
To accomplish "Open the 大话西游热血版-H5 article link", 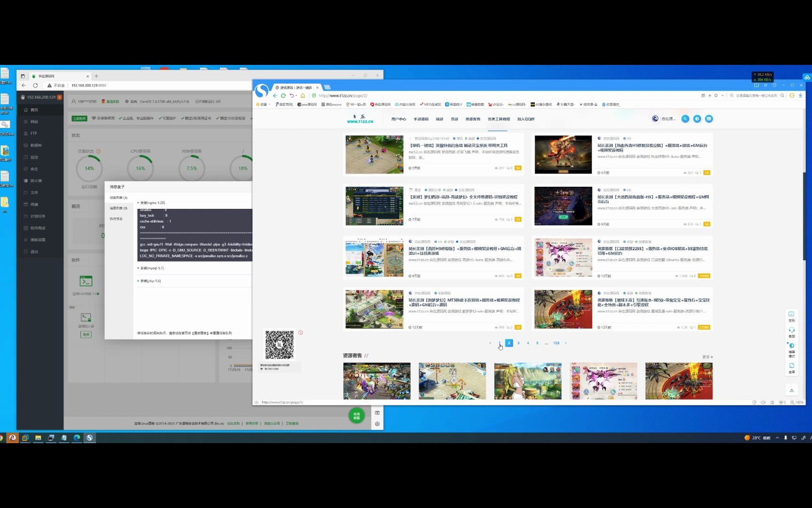I will [x=653, y=199].
